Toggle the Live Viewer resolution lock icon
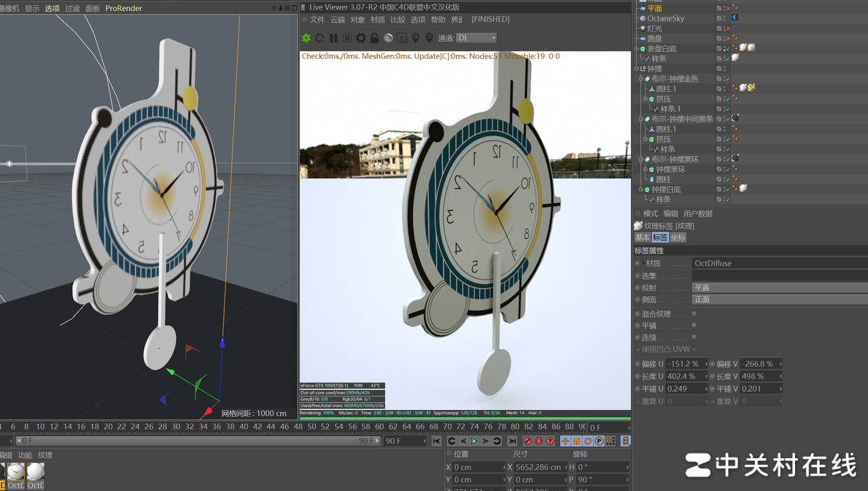 pos(374,38)
